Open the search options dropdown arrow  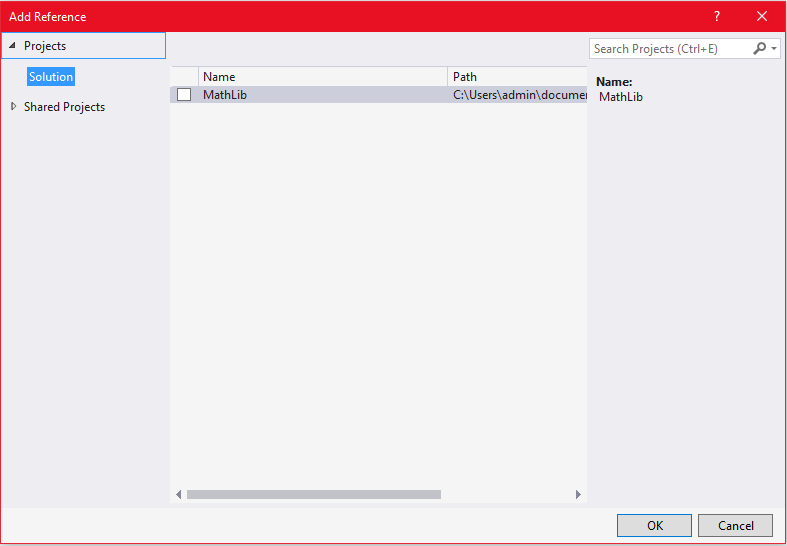point(774,49)
